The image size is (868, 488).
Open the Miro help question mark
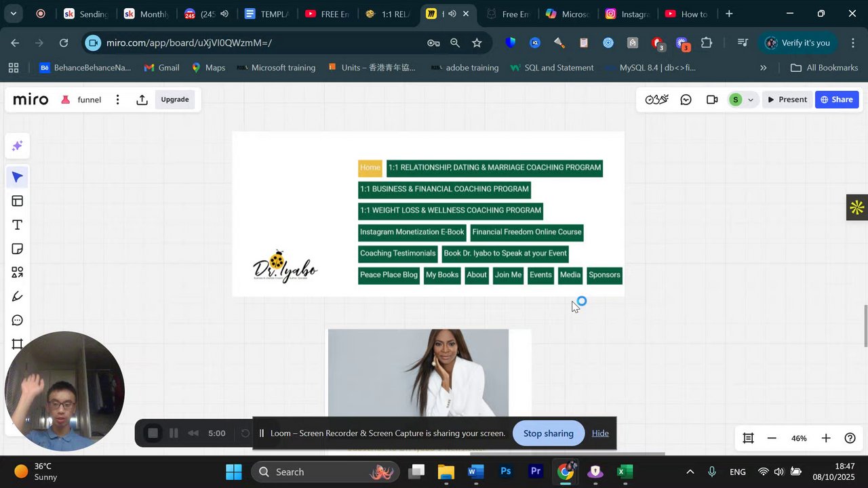tap(850, 439)
